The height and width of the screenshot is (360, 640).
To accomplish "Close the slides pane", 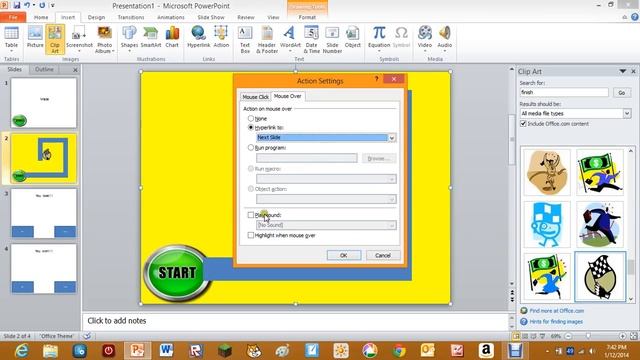I will (75, 70).
